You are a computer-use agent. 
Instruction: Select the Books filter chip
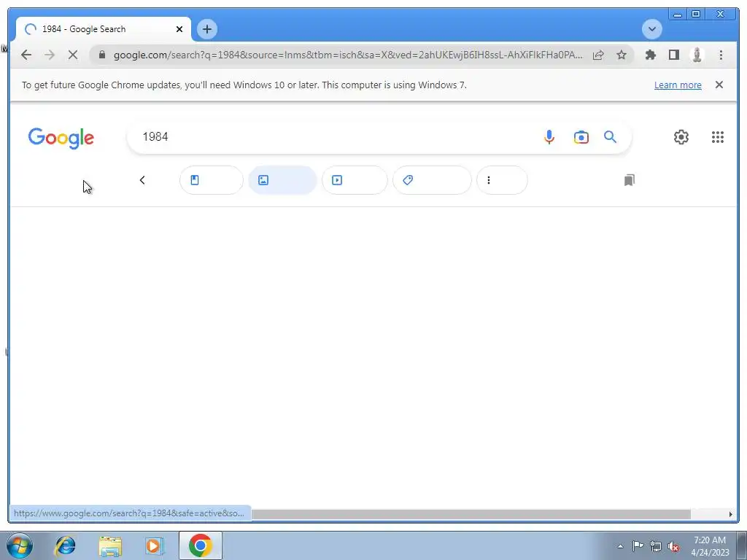[211, 180]
